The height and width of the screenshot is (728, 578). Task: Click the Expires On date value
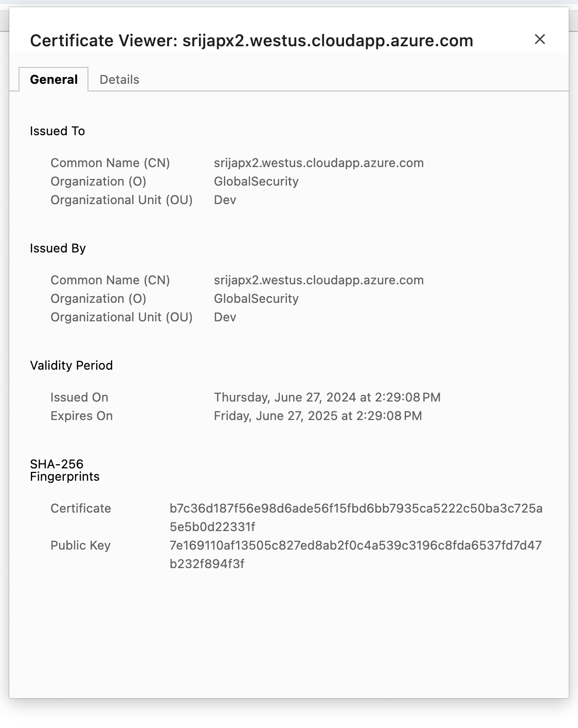pos(318,416)
